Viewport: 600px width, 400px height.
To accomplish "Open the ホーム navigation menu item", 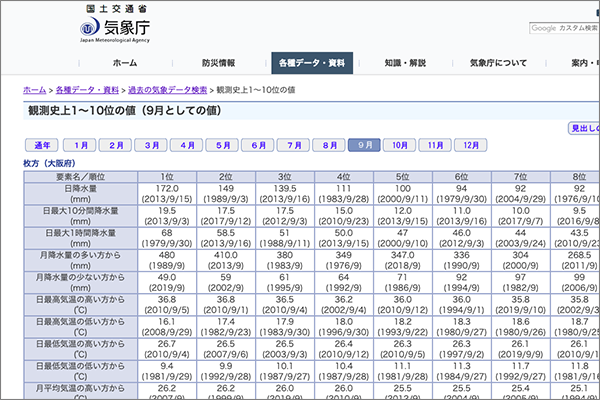I will coord(124,62).
